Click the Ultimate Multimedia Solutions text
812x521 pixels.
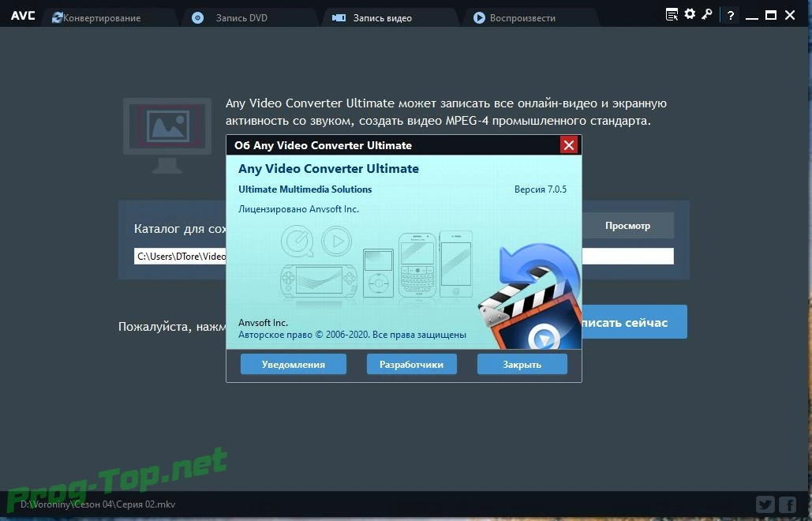tap(305, 189)
